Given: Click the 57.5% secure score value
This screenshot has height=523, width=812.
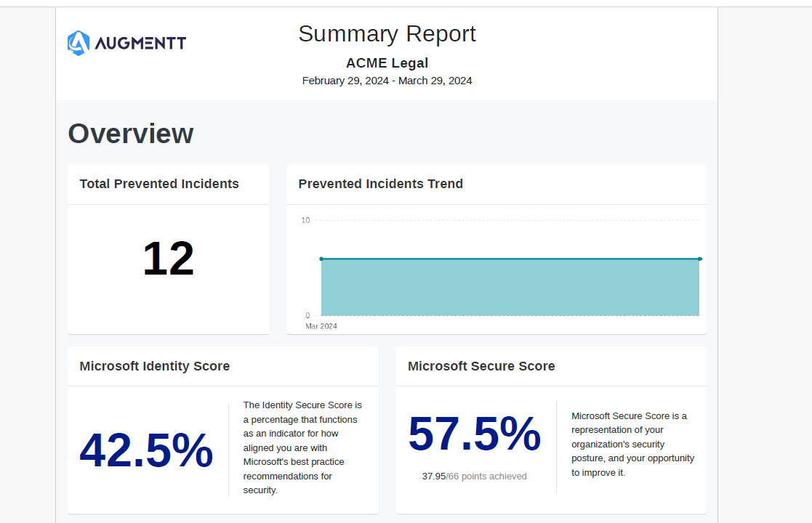Looking at the screenshot, I should click(474, 434).
